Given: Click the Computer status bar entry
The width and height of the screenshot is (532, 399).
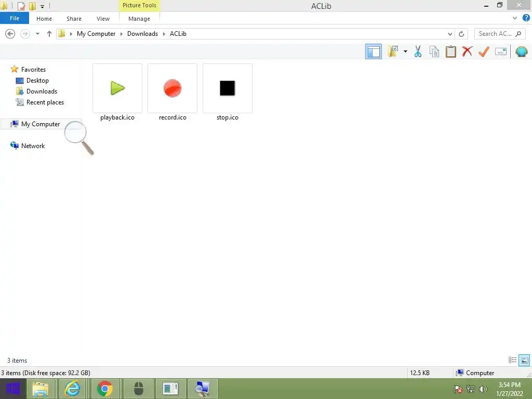Looking at the screenshot, I should 475,373.
